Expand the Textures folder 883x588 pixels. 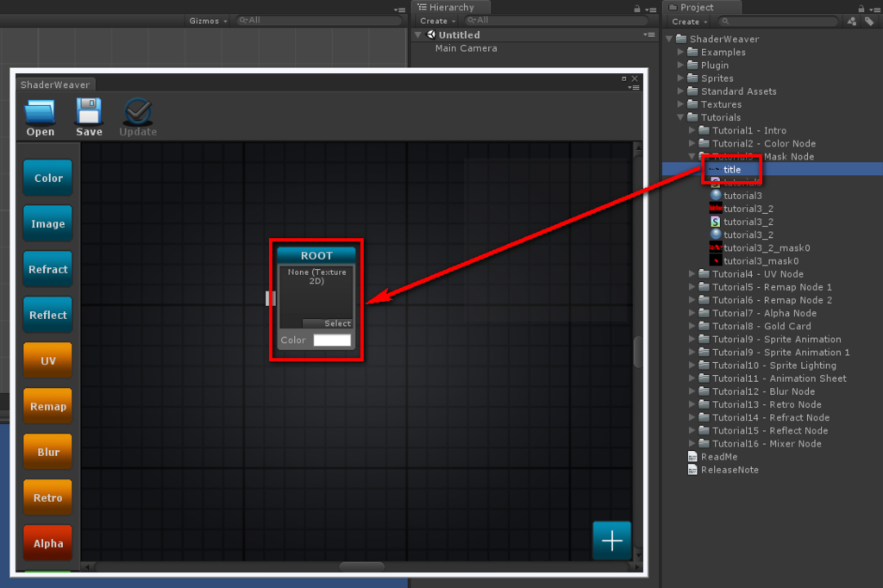[680, 103]
